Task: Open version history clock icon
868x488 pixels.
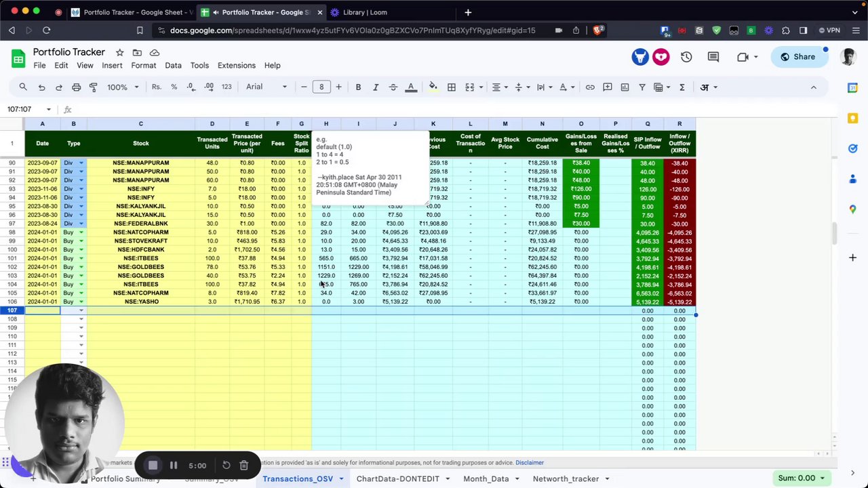Action: [x=686, y=57]
